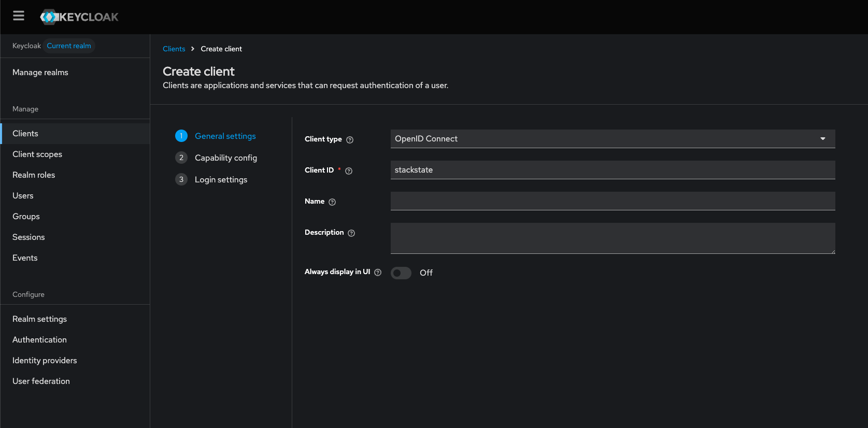
Task: Click the breadcrumb chevron separator
Action: pos(193,49)
